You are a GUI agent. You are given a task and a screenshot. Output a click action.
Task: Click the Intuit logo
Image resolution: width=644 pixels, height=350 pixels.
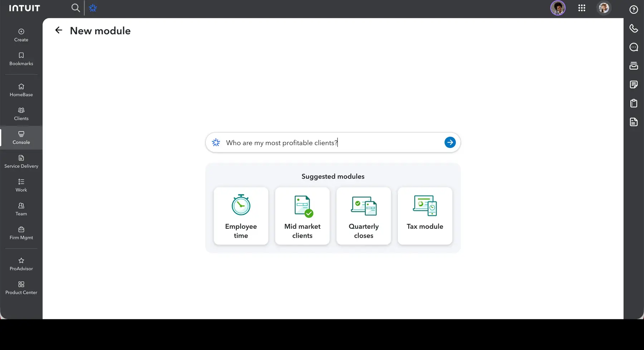[24, 8]
